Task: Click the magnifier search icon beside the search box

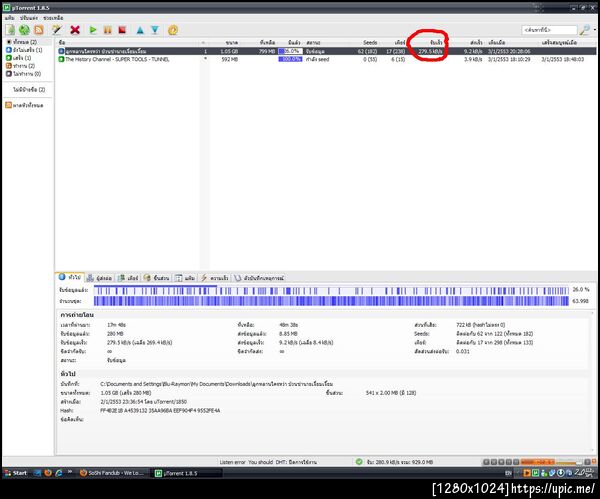Action: pos(584,30)
